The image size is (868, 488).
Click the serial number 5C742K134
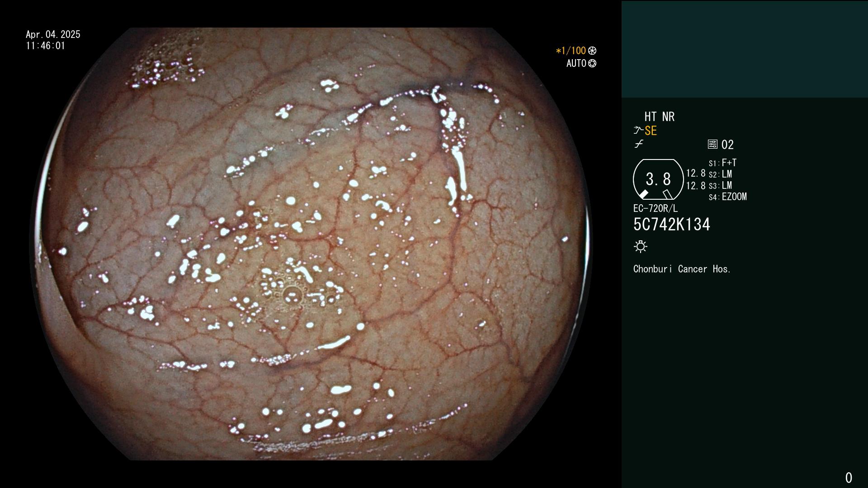click(x=672, y=224)
